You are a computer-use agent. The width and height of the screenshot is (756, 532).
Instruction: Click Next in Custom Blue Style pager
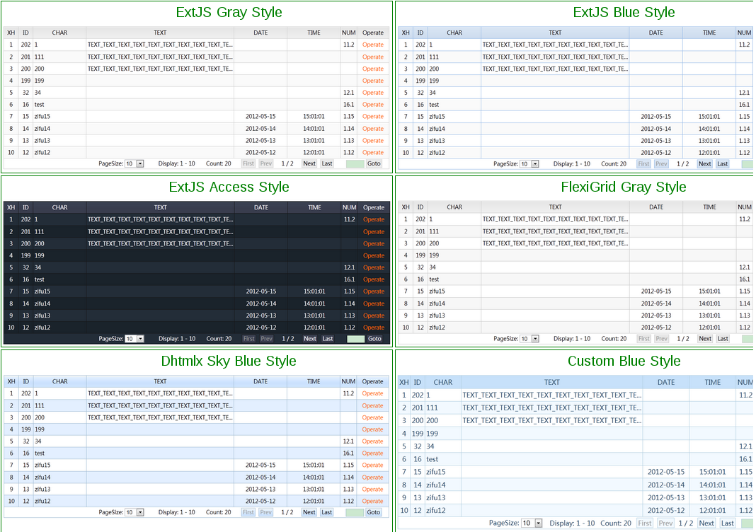coord(706,524)
